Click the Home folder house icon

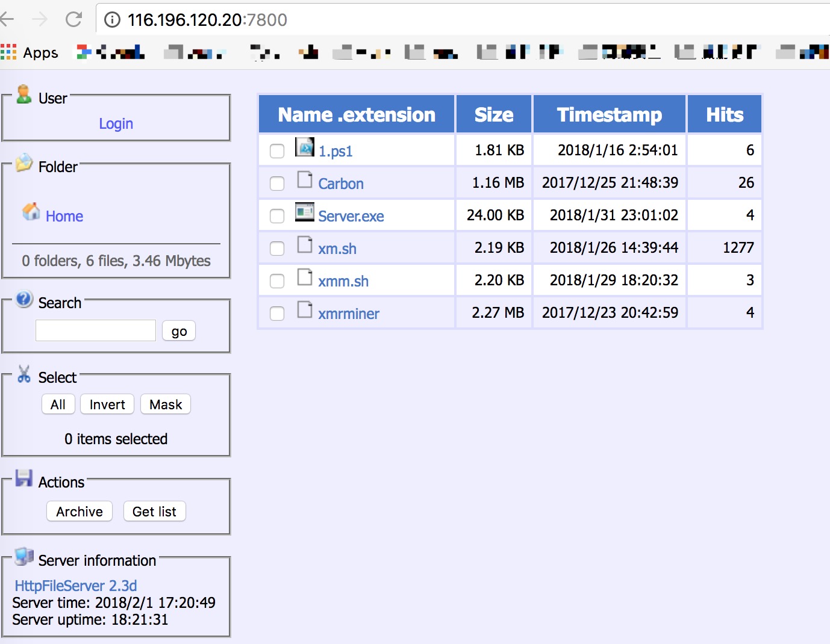(31, 211)
